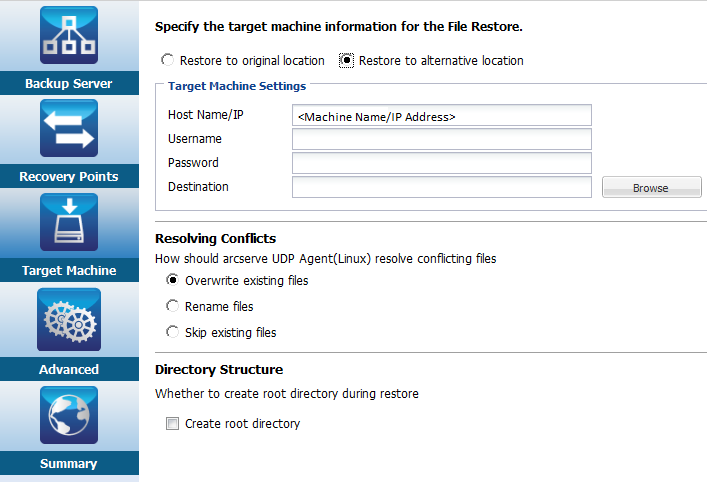Click the Backup Server network icon
Image resolution: width=707 pixels, height=482 pixels.
click(69, 36)
